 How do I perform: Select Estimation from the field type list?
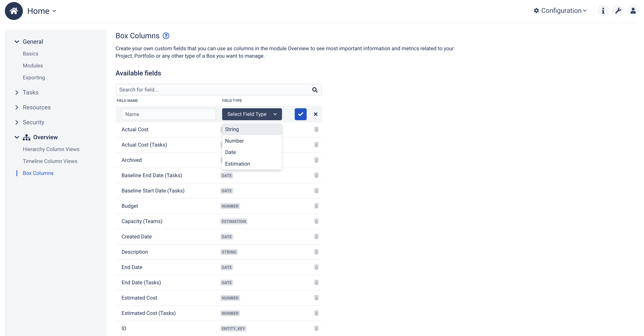pyautogui.click(x=237, y=164)
